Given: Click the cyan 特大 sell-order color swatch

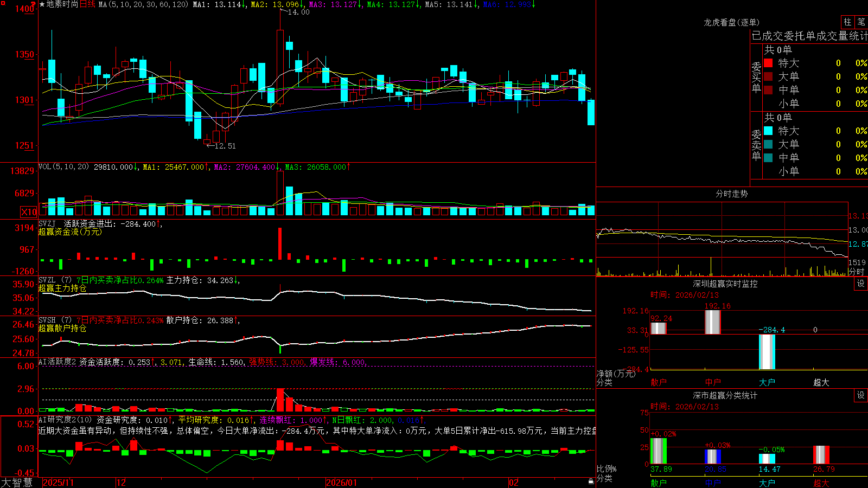Looking at the screenshot, I should coord(768,131).
